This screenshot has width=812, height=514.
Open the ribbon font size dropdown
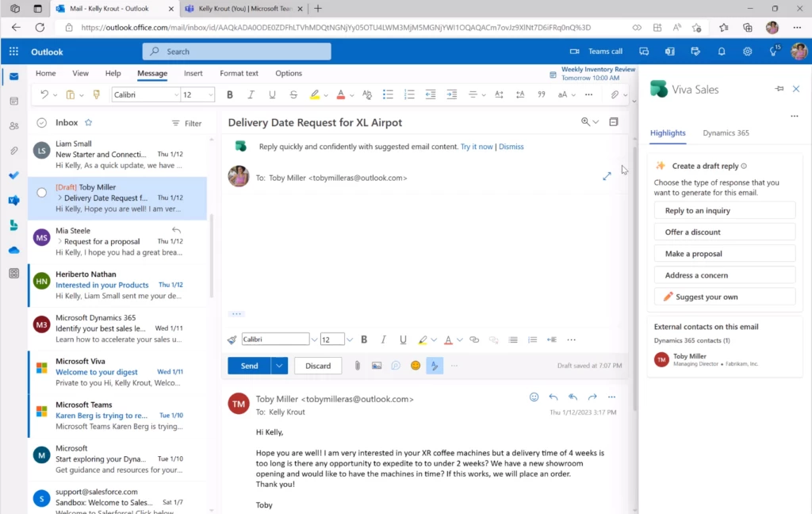(x=210, y=94)
